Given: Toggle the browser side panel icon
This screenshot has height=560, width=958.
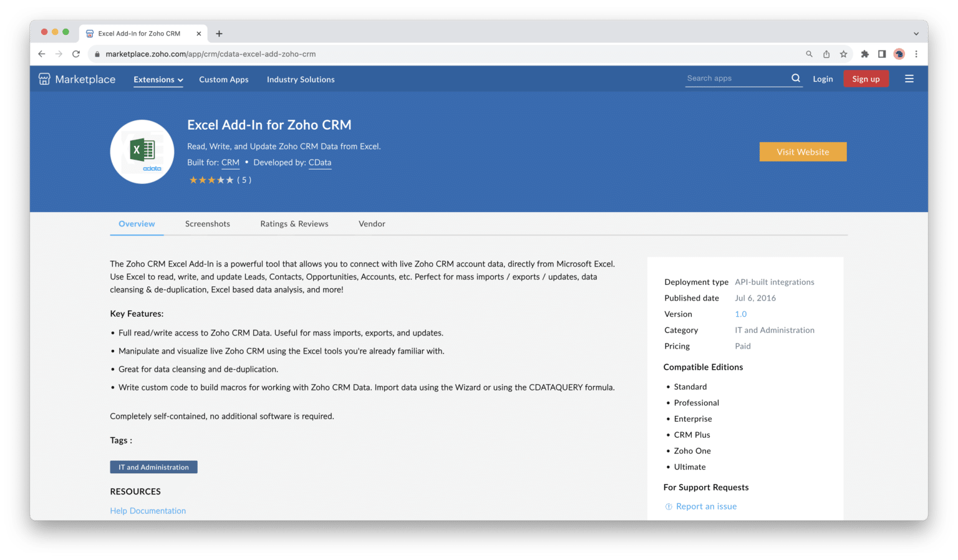Looking at the screenshot, I should point(881,54).
